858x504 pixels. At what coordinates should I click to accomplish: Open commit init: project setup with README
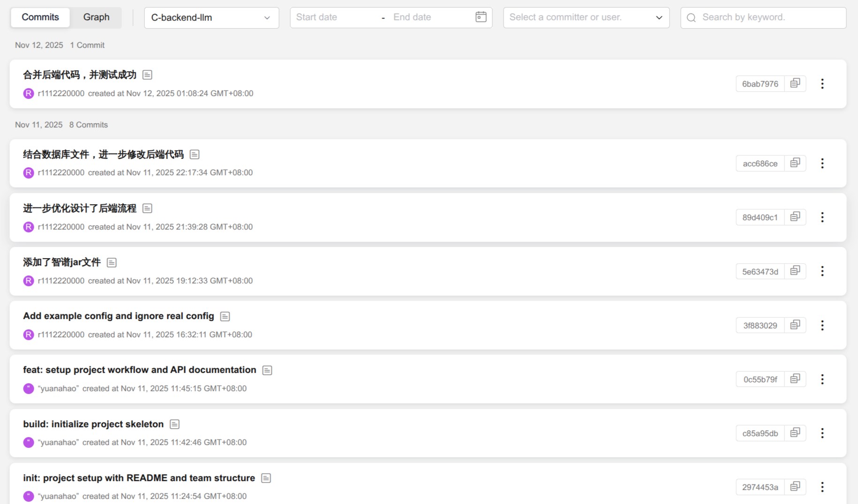point(139,478)
